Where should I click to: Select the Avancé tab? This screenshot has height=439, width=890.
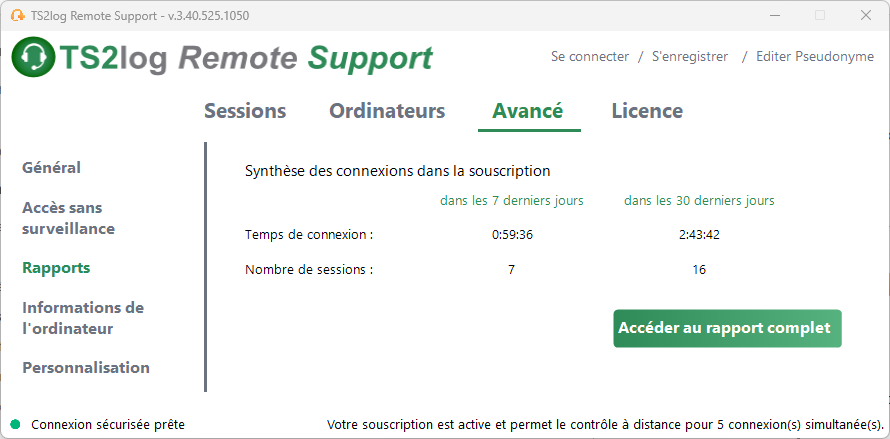pos(528,111)
